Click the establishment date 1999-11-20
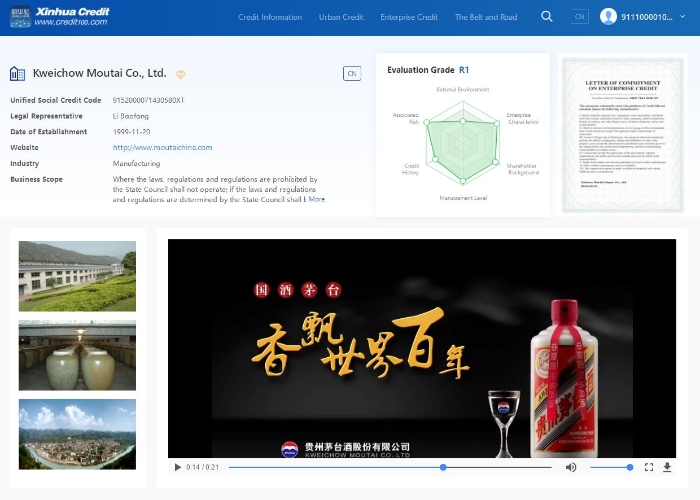Image resolution: width=700 pixels, height=500 pixels. 131,132
